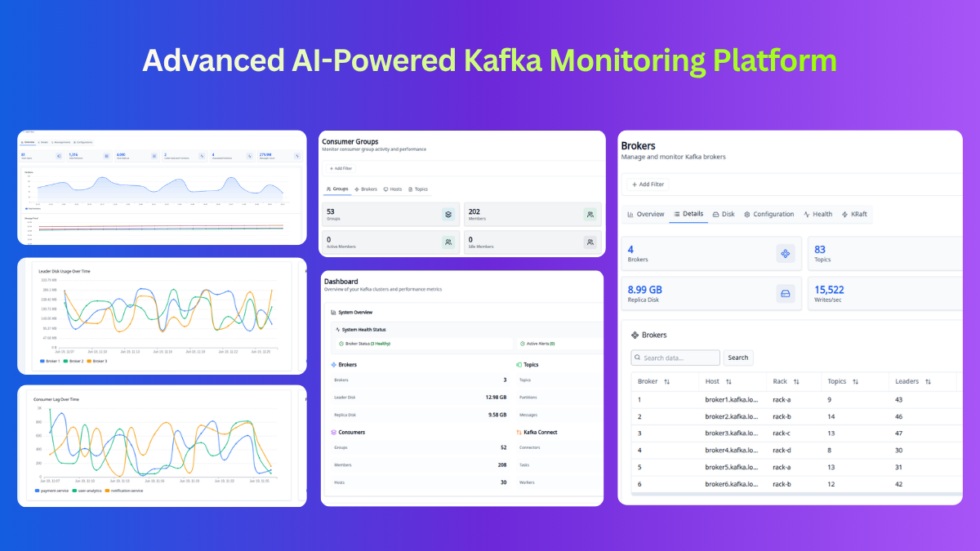
Task: Sort the table by Rack column
Action: [796, 382]
